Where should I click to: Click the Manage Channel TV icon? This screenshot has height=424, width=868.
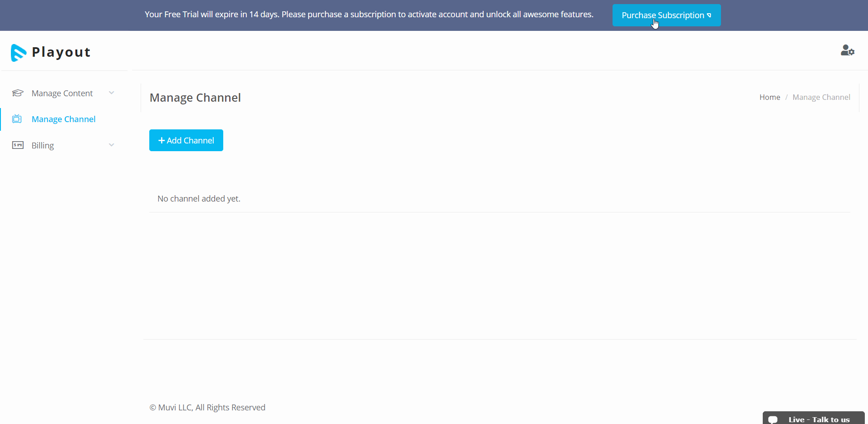[17, 119]
